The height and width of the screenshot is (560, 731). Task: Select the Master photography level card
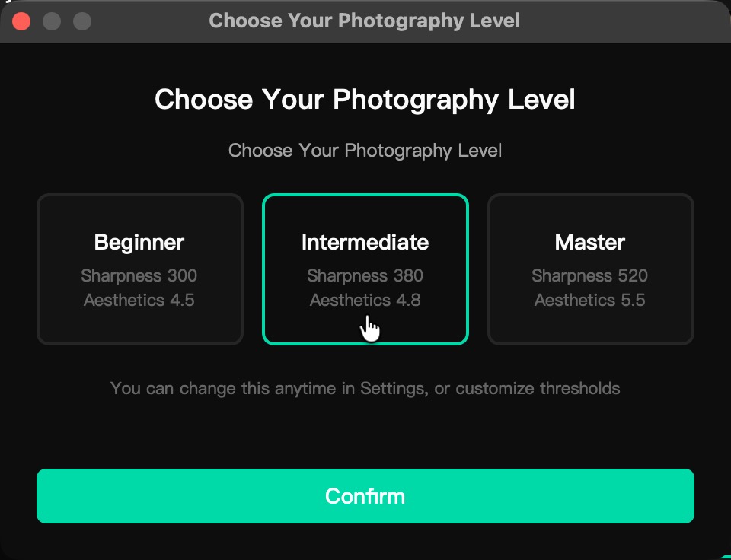pos(590,269)
